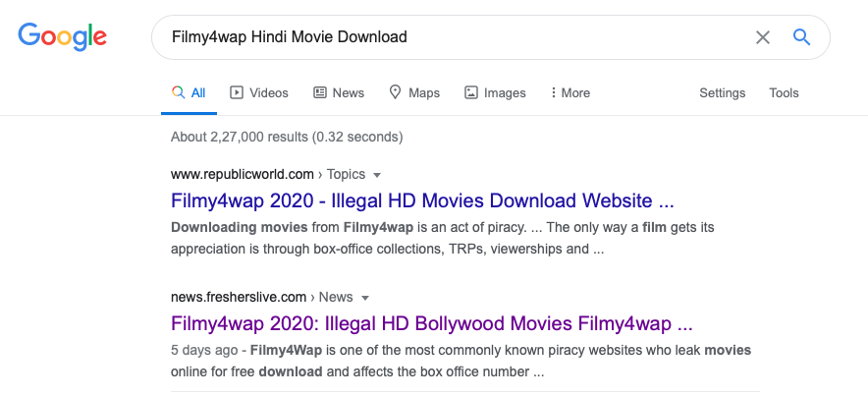Click the blue magnifier search icon
Viewport: 868px width, 397px height.
tap(801, 37)
